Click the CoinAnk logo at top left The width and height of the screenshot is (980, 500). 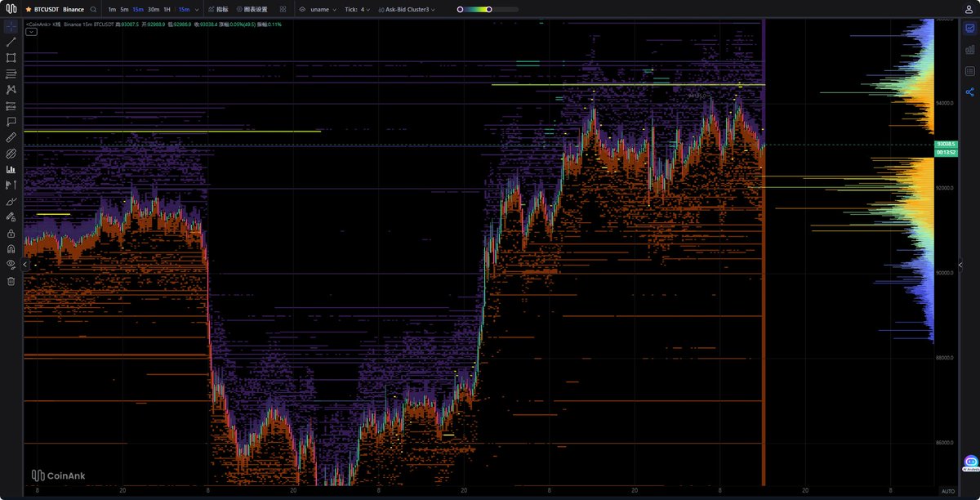[11, 9]
